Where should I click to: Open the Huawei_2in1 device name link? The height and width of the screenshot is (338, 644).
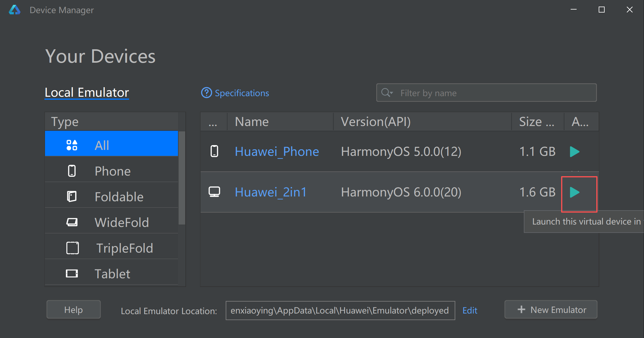(270, 192)
